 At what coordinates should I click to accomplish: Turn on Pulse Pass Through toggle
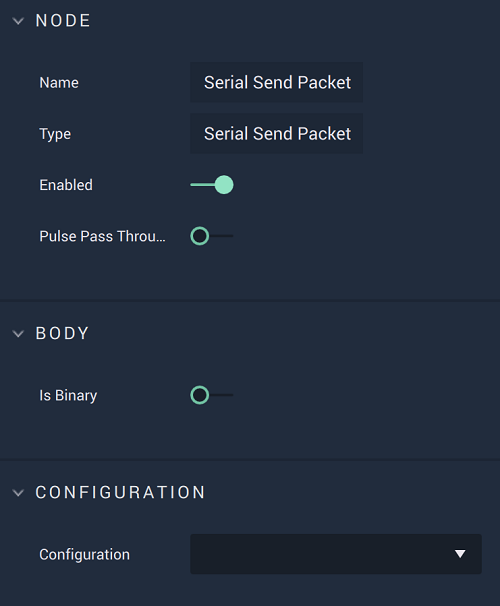[x=212, y=236]
